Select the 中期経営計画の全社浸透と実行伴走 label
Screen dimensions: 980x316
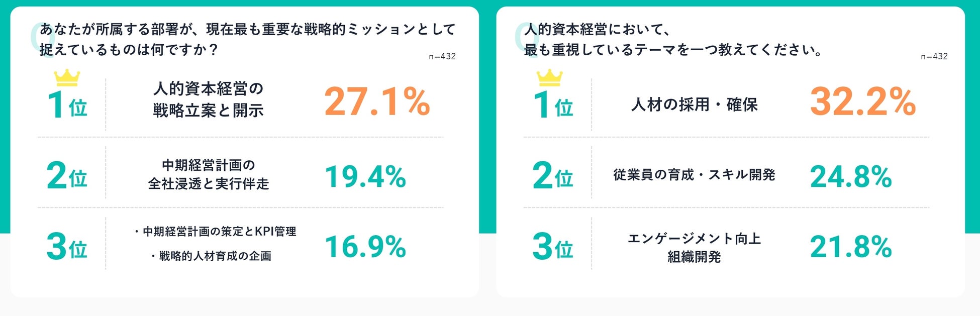[208, 174]
